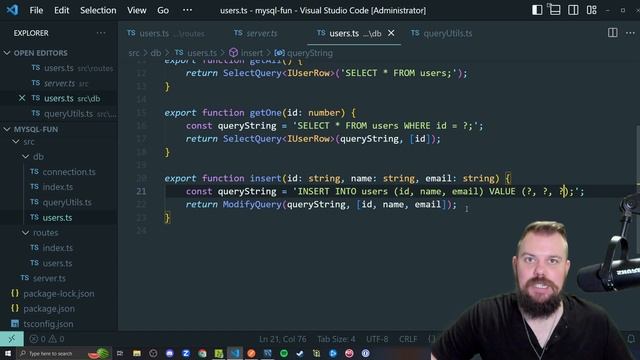This screenshot has width=640, height=360.
Task: Open server.ts in the file tree
Action: 49,278
